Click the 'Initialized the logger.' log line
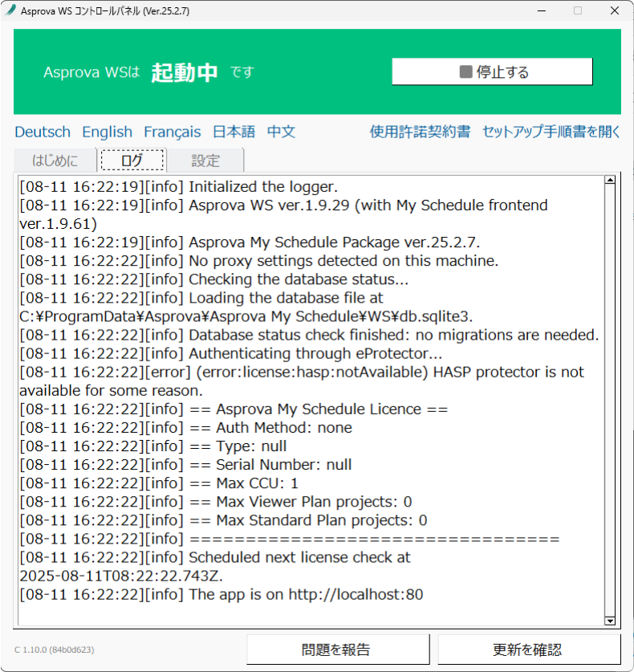This screenshot has width=634, height=672. [179, 187]
